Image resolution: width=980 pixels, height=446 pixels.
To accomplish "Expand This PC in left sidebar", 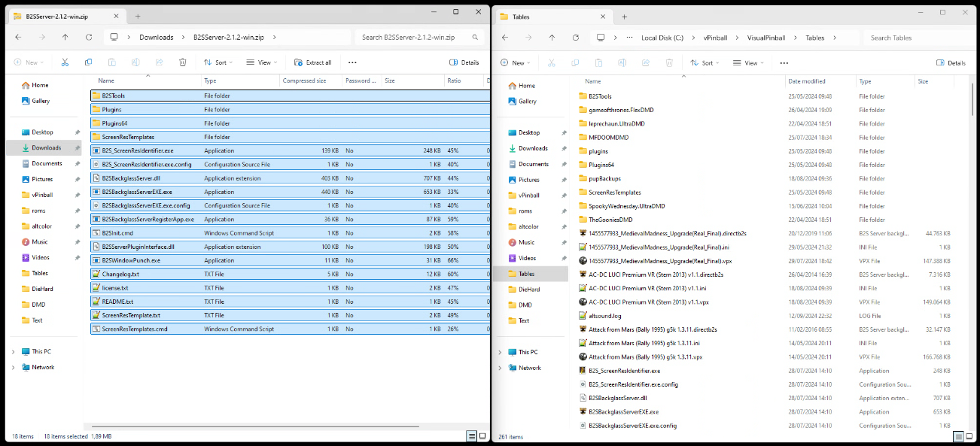I will [x=14, y=351].
